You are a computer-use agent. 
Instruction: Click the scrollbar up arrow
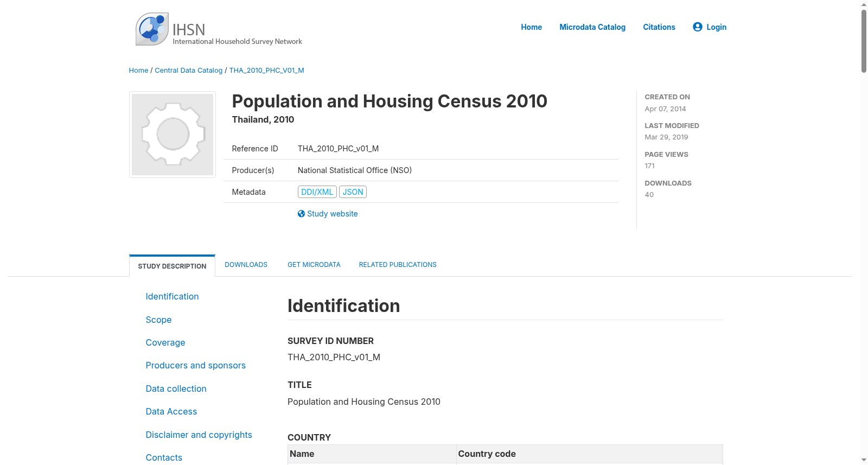click(864, 4)
